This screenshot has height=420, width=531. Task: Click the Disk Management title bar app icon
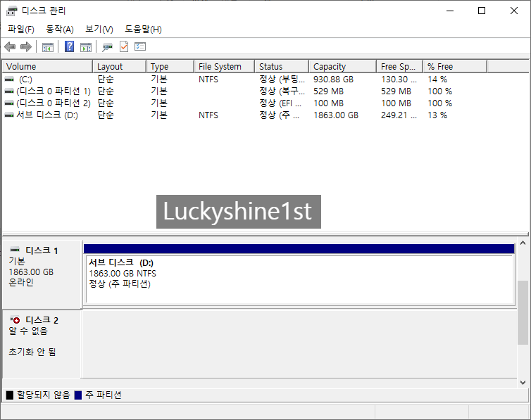11,11
